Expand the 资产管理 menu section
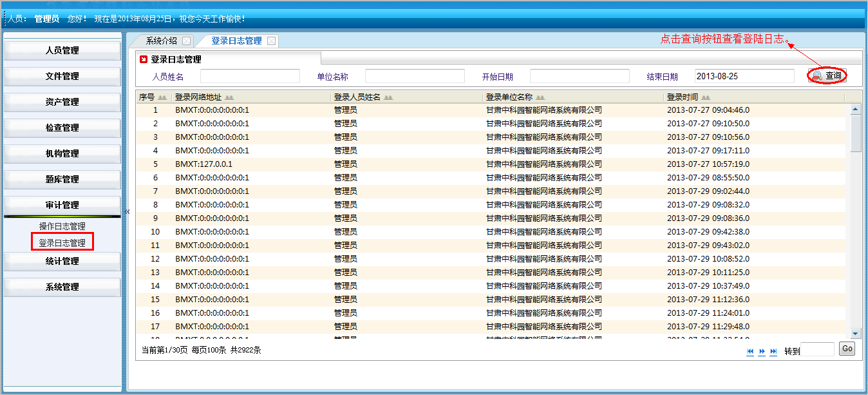This screenshot has width=868, height=395. point(62,102)
